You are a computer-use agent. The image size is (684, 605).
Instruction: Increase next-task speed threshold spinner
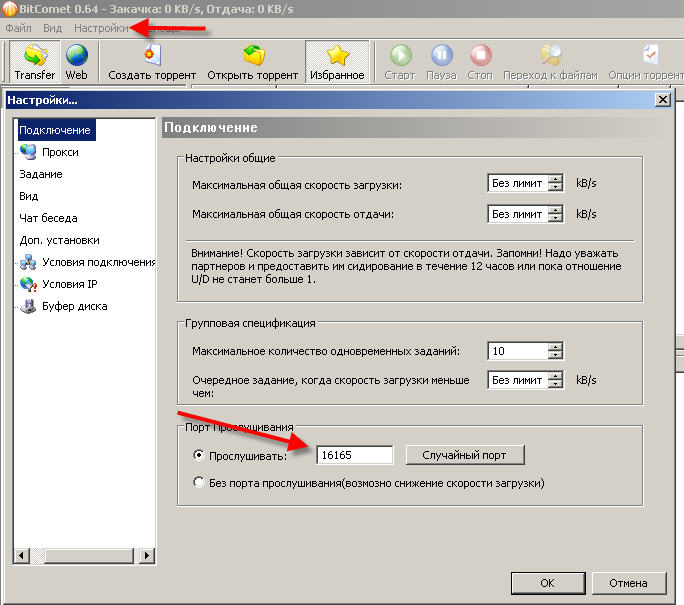[x=555, y=376]
